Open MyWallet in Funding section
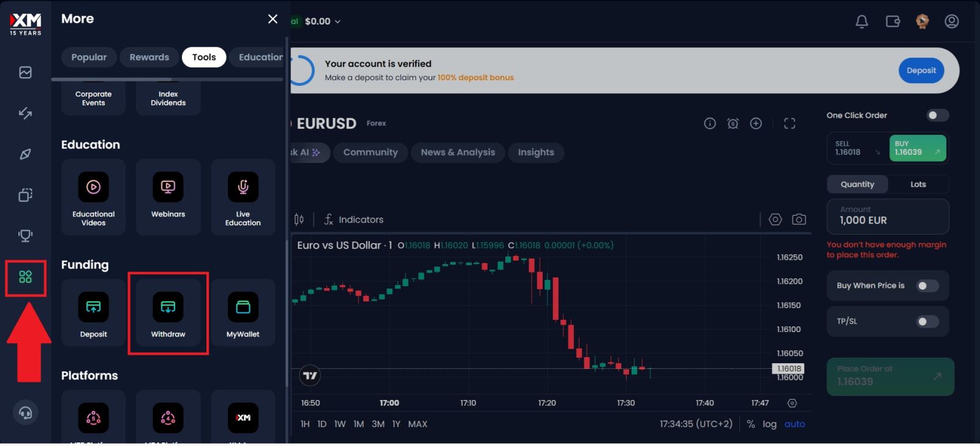 point(243,314)
